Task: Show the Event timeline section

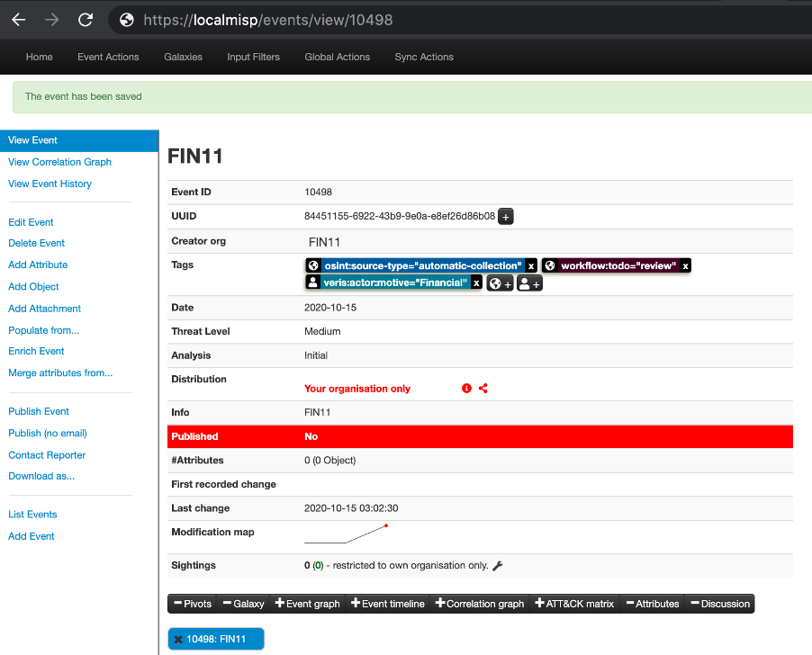Action: (x=387, y=604)
